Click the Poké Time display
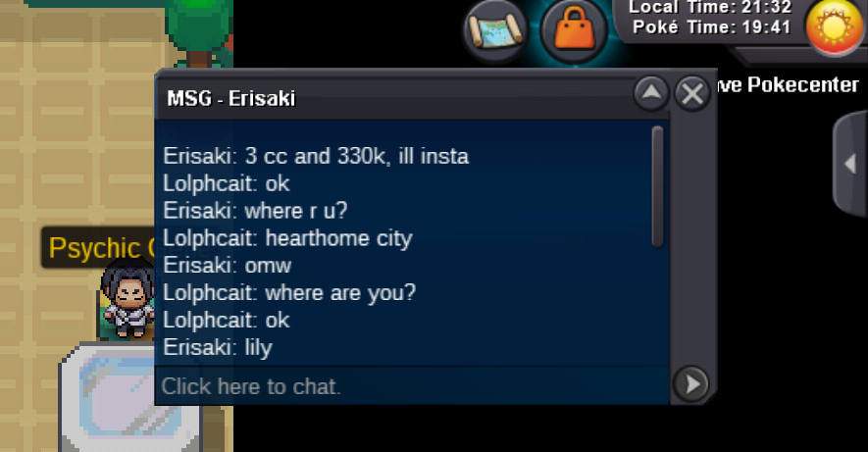868x452 pixels. point(711,26)
